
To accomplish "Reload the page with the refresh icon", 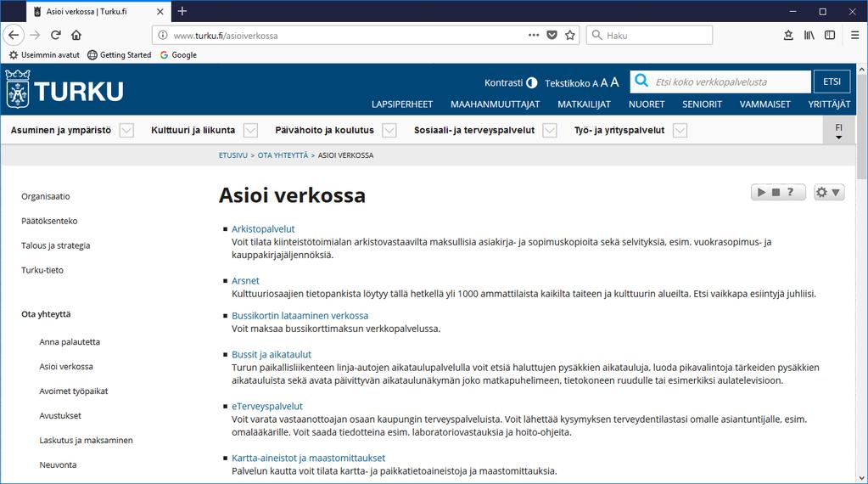I will (55, 35).
